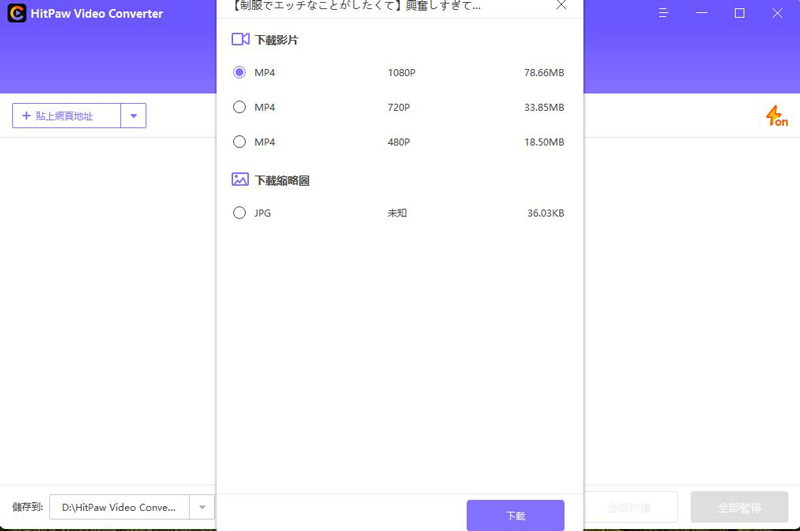Click the 下載 download button

click(515, 515)
